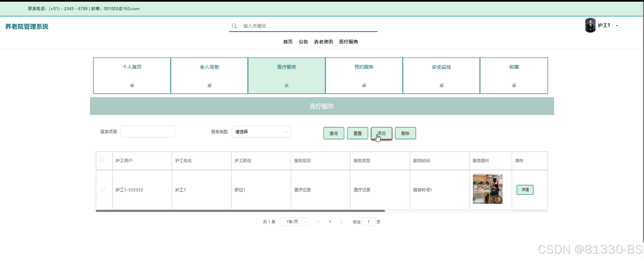
Task: Select the 医疗服务 tab card
Action: (x=287, y=76)
